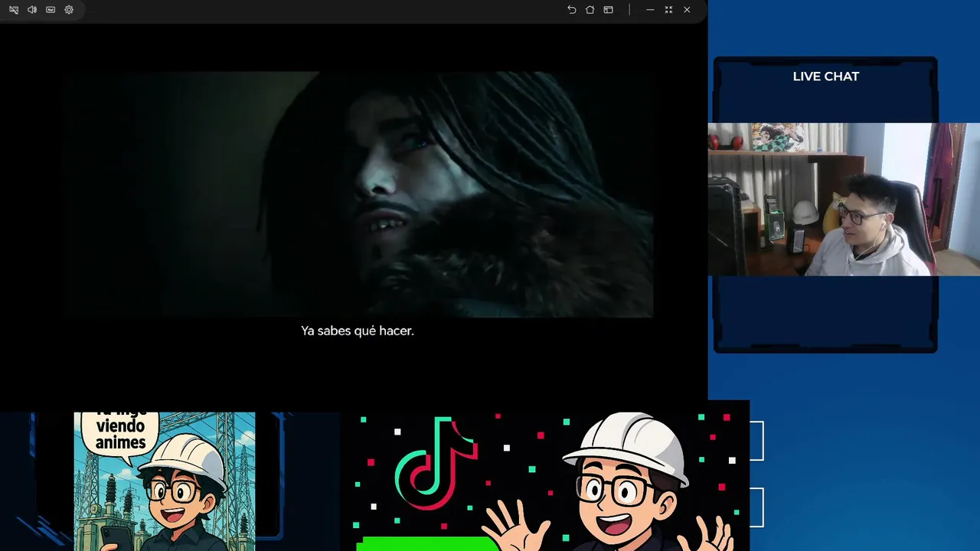Click the TikTok logo graphic
The height and width of the screenshot is (551, 980).
(x=436, y=464)
